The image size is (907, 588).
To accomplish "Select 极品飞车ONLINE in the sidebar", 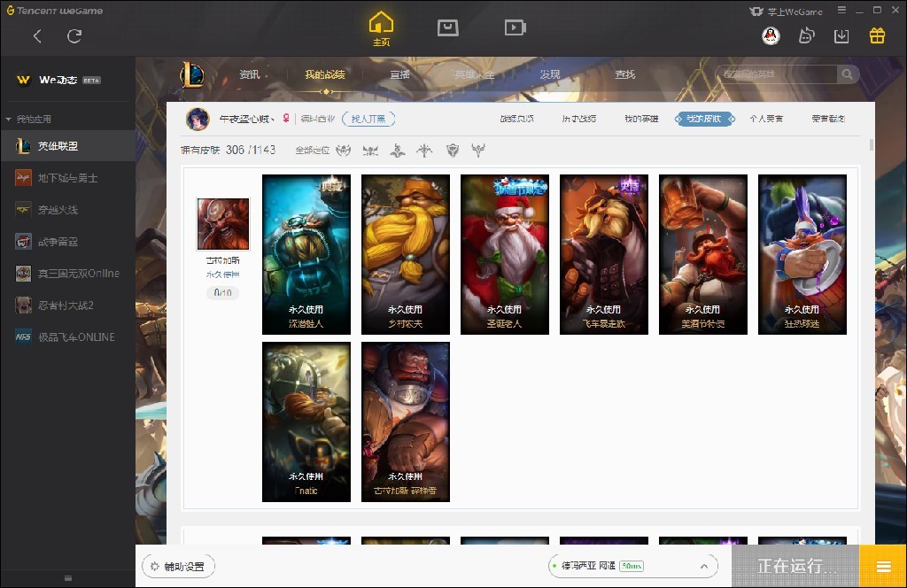I will [x=67, y=337].
